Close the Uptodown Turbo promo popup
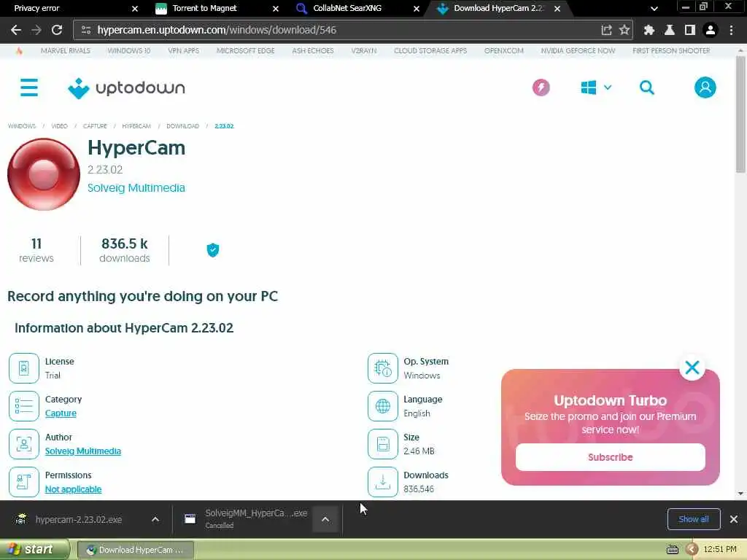This screenshot has width=747, height=560. pos(692,367)
